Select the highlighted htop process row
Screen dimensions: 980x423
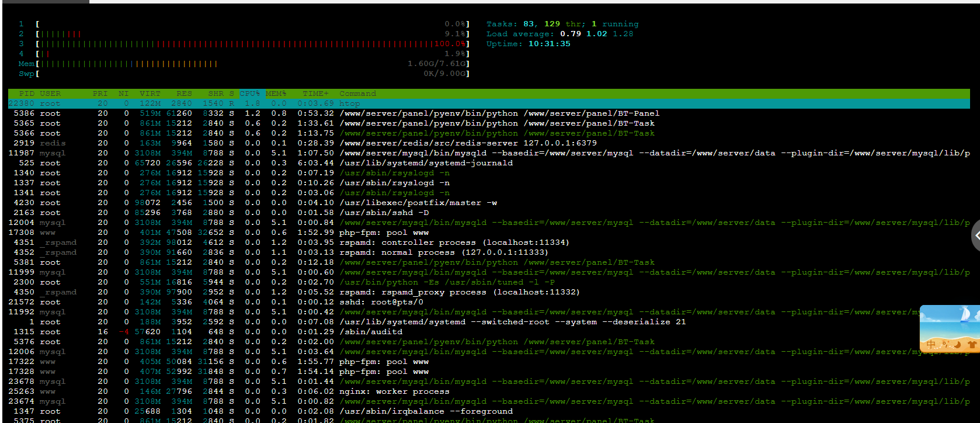pyautogui.click(x=350, y=103)
